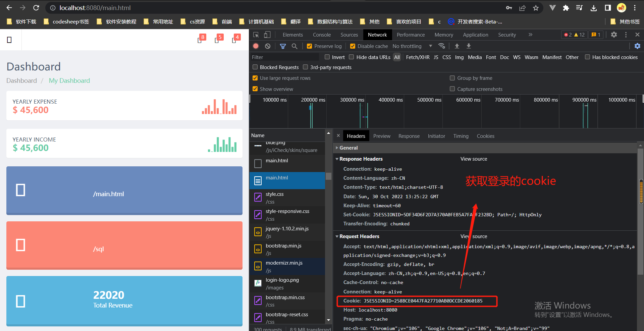The image size is (644, 331).
Task: Open the /sql dashboard card
Action: [x=124, y=245]
